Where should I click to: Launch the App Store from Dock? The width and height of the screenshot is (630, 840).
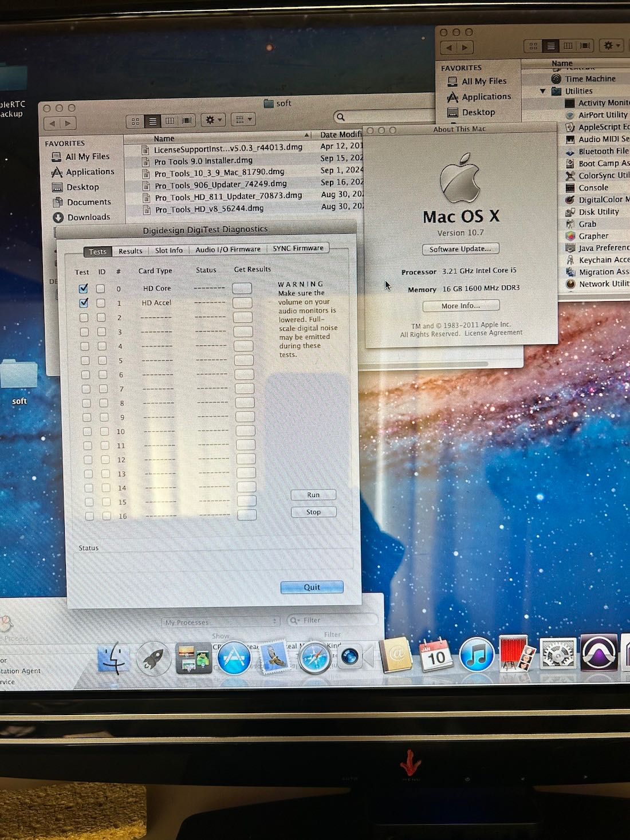pyautogui.click(x=234, y=657)
